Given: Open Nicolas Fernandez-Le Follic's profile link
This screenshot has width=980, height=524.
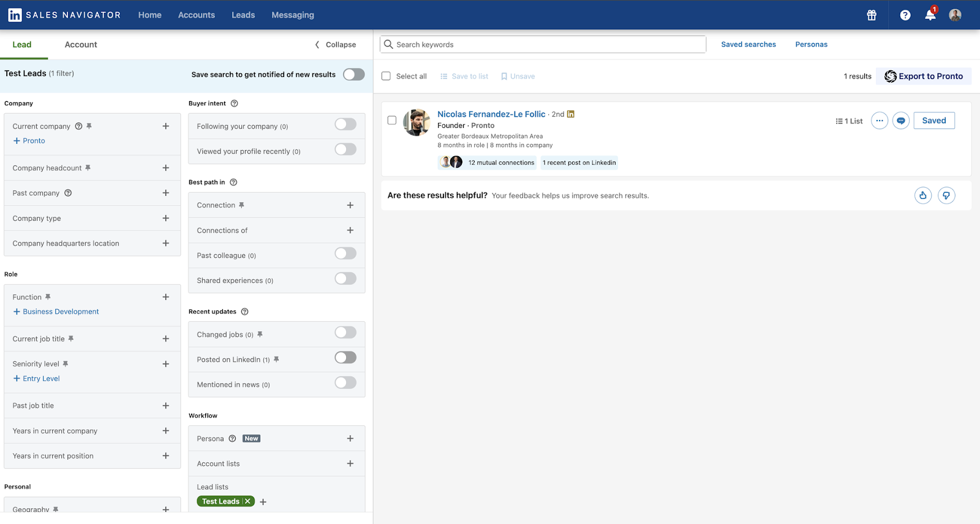Looking at the screenshot, I should click(491, 114).
